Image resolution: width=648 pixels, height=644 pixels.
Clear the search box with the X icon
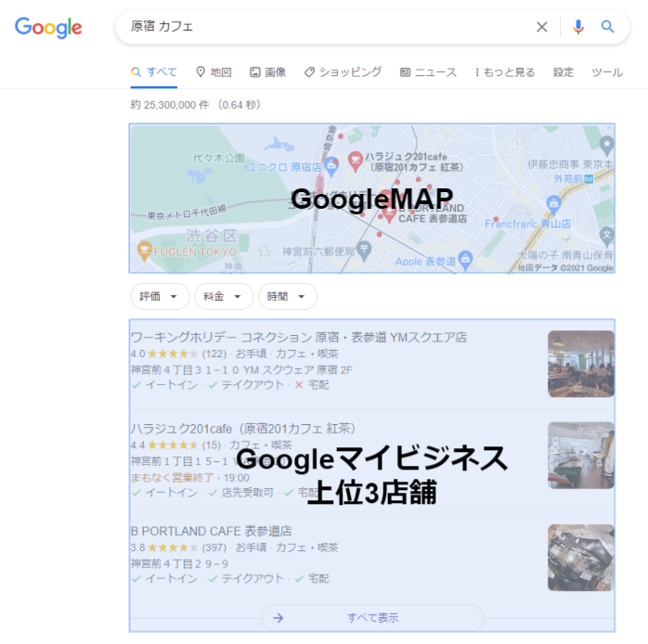point(542,27)
